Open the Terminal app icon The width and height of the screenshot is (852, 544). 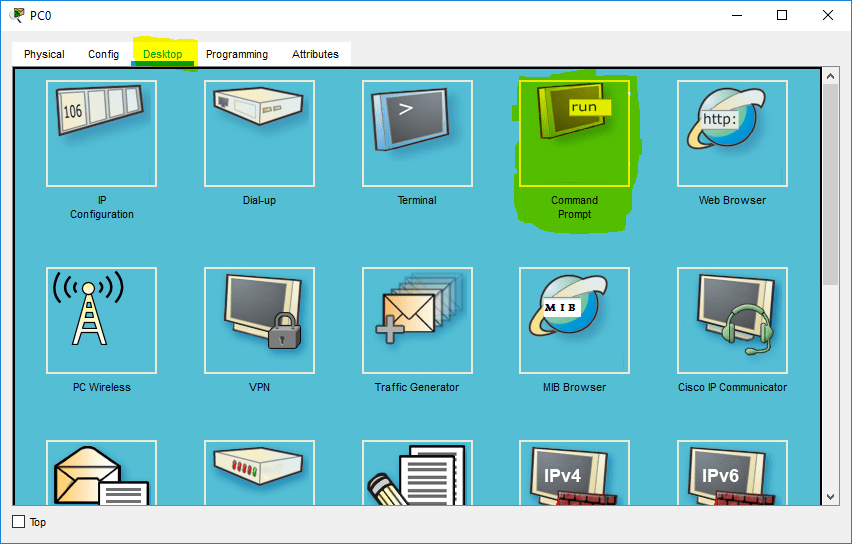point(417,133)
